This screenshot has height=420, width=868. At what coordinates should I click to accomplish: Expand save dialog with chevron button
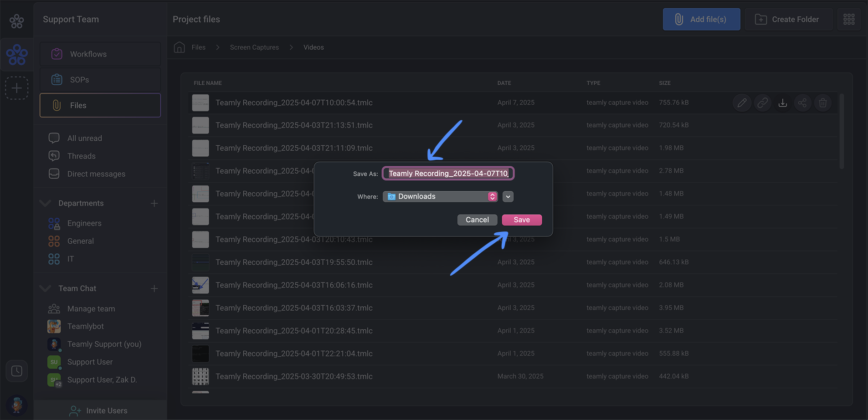(508, 196)
